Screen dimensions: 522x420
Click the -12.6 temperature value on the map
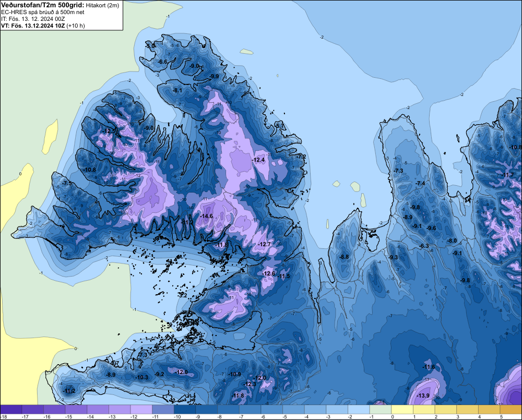click(x=269, y=273)
